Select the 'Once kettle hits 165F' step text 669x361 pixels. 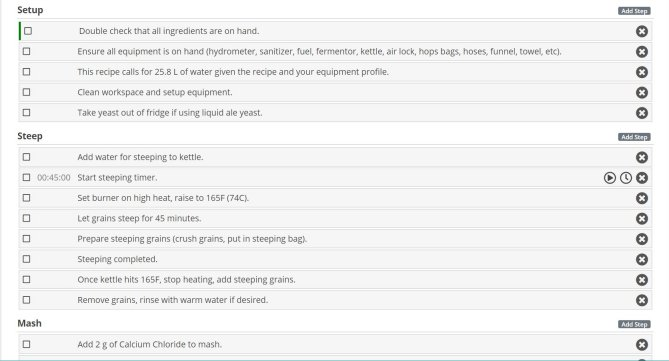(186, 280)
